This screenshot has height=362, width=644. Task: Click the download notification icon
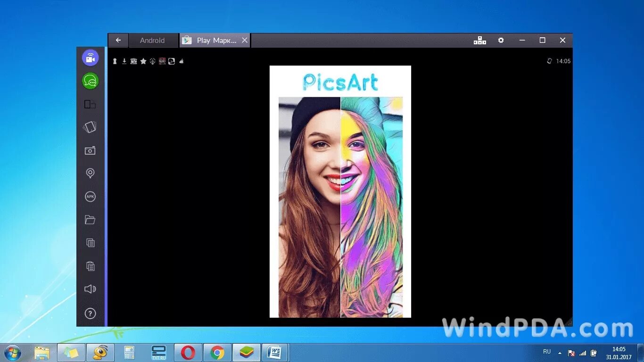[x=124, y=61]
